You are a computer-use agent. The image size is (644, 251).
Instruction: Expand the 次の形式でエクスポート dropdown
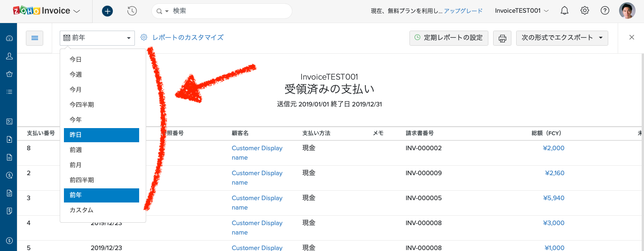tap(562, 38)
